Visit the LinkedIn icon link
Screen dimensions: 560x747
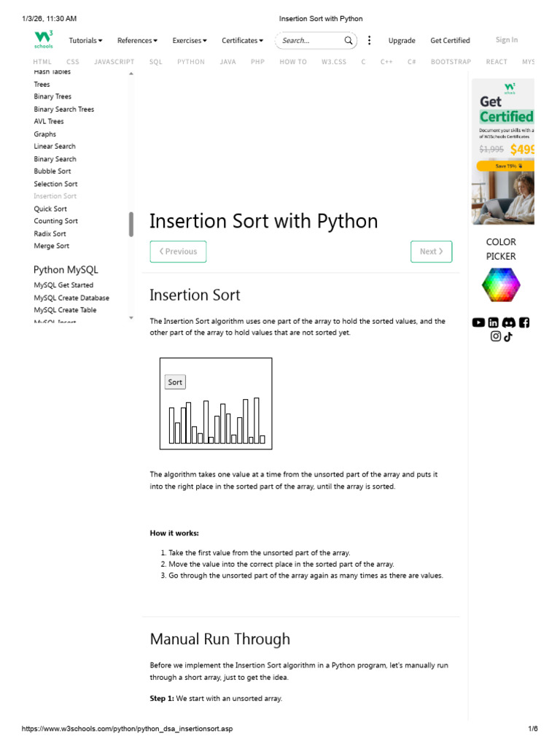[x=494, y=322]
